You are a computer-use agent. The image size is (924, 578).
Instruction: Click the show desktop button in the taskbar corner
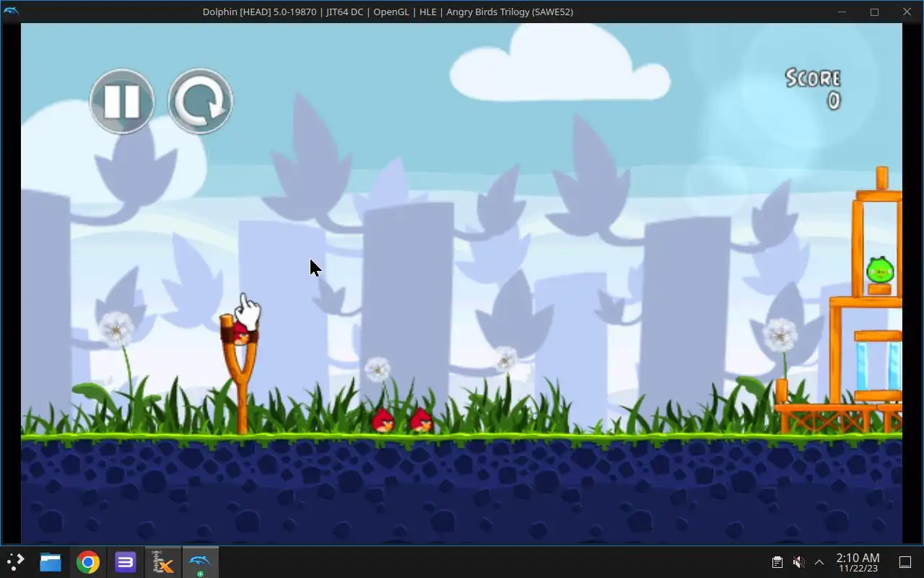tap(905, 562)
